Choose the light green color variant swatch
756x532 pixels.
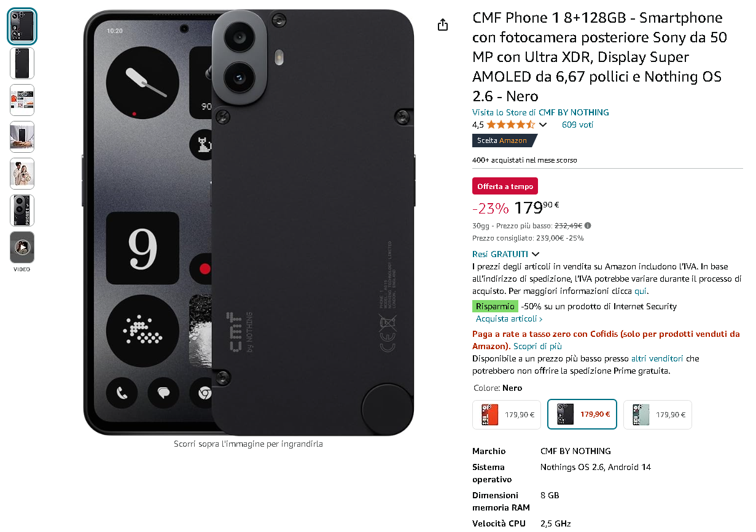(x=658, y=415)
